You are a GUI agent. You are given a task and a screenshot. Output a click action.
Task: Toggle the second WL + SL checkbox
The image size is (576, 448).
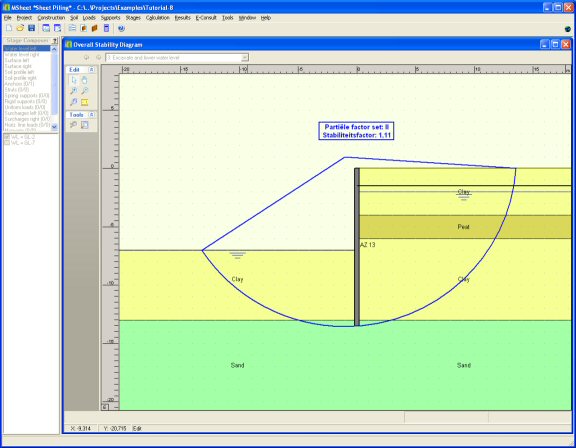pyautogui.click(x=7, y=143)
